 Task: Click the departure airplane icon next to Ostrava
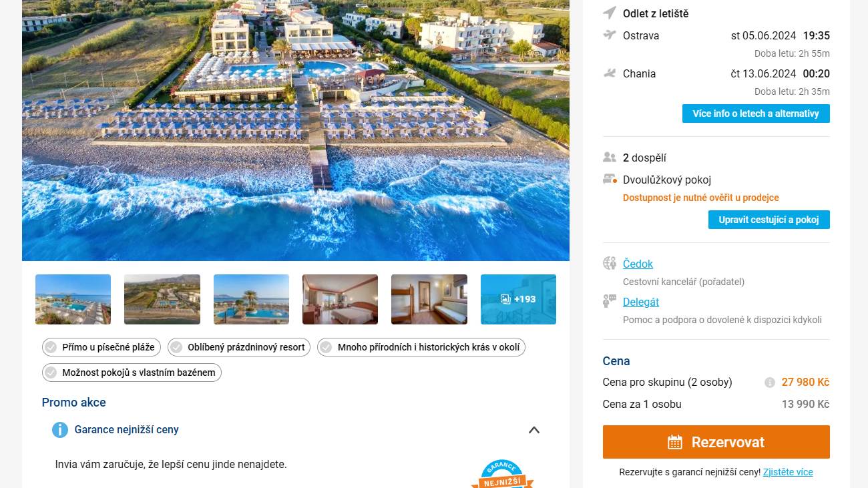609,35
